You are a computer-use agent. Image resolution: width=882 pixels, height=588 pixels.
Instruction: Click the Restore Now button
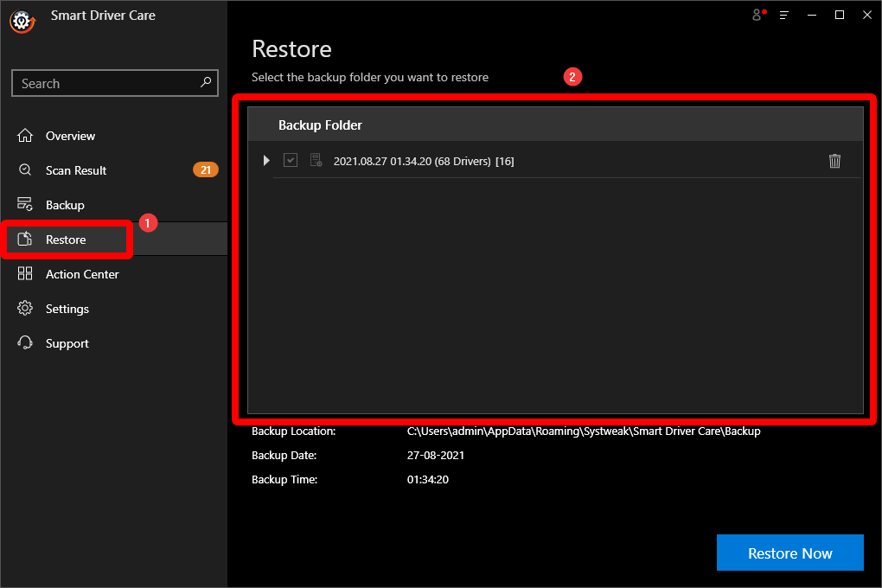[x=789, y=553]
